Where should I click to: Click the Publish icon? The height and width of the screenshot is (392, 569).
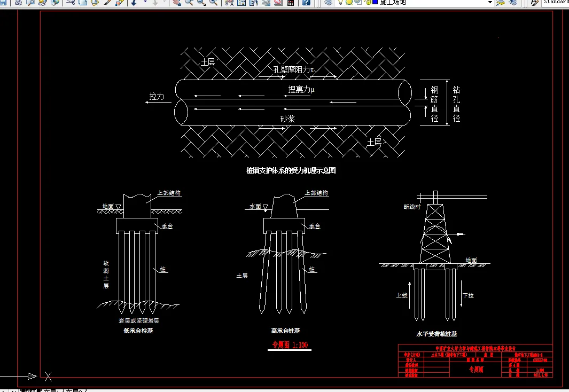pos(42,2)
